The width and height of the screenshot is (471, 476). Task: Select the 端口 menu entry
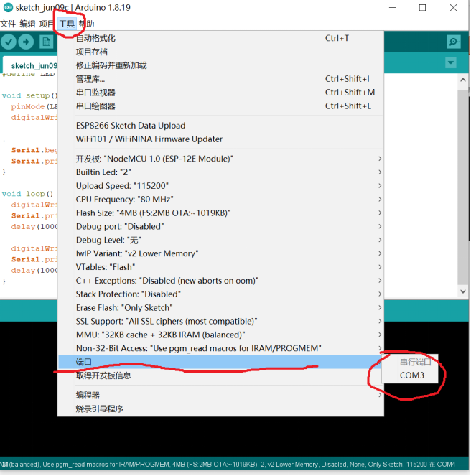(x=220, y=362)
